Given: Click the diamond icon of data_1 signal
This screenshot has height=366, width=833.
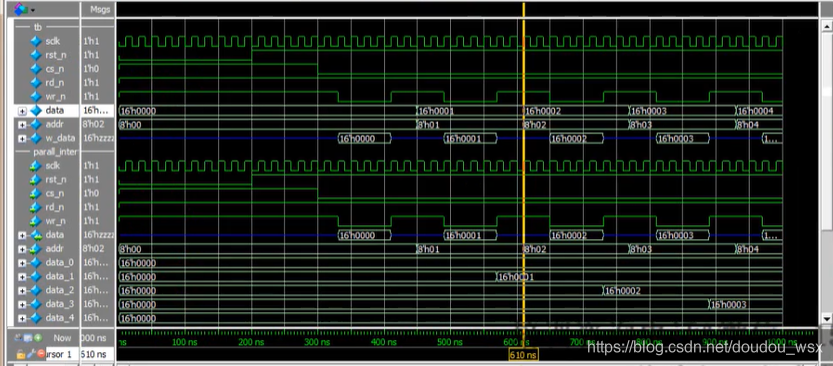Looking at the screenshot, I should tap(36, 276).
